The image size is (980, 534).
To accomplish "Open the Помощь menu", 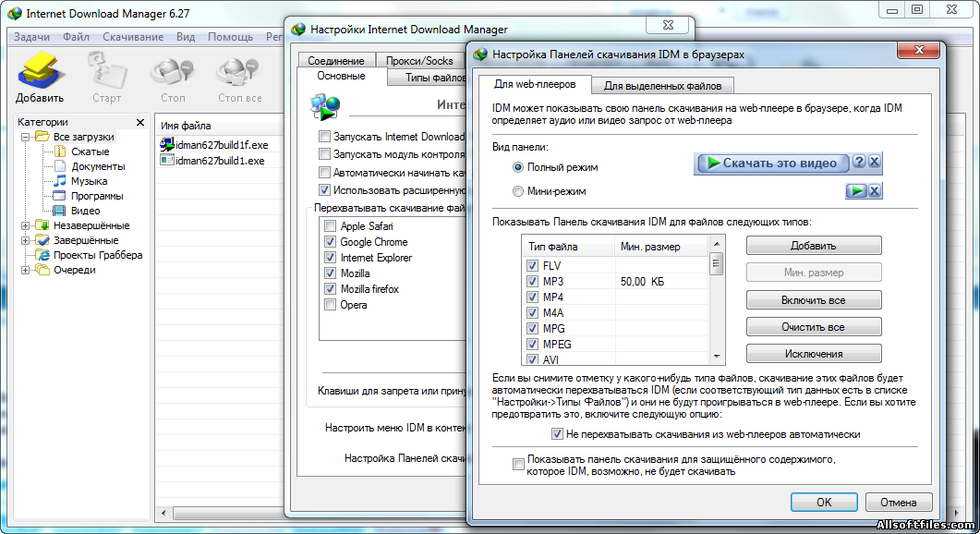I will [x=231, y=37].
